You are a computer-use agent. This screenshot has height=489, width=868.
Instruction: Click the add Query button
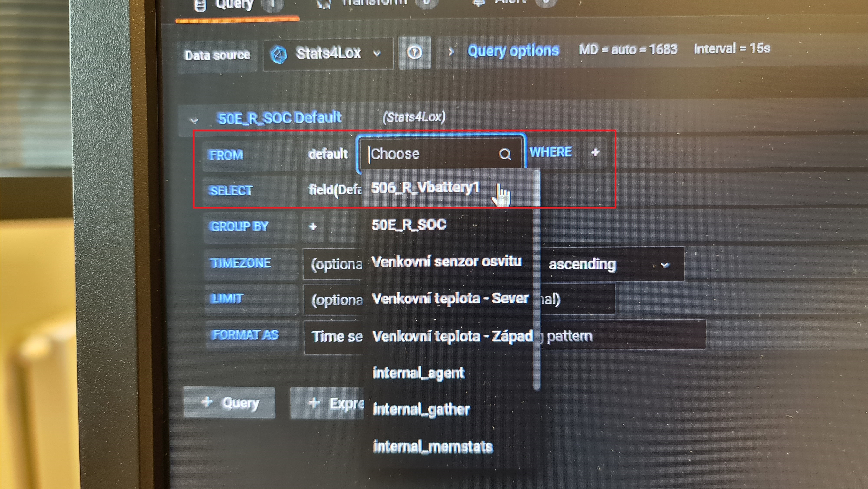pyautogui.click(x=230, y=402)
